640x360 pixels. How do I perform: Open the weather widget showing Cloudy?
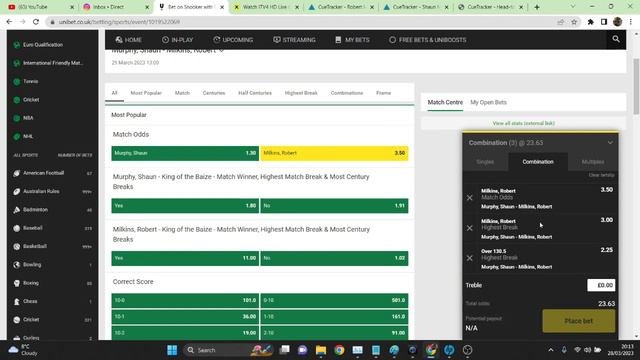(x=24, y=350)
